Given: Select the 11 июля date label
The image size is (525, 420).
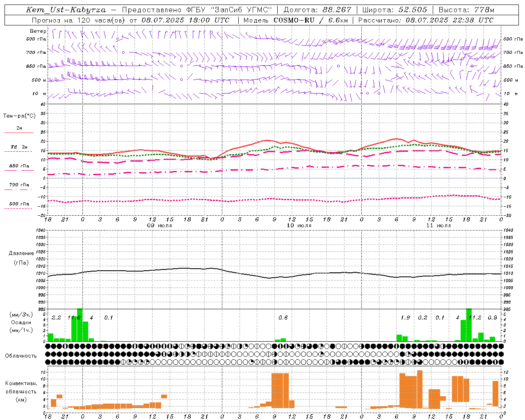Looking at the screenshot, I should tap(438, 226).
